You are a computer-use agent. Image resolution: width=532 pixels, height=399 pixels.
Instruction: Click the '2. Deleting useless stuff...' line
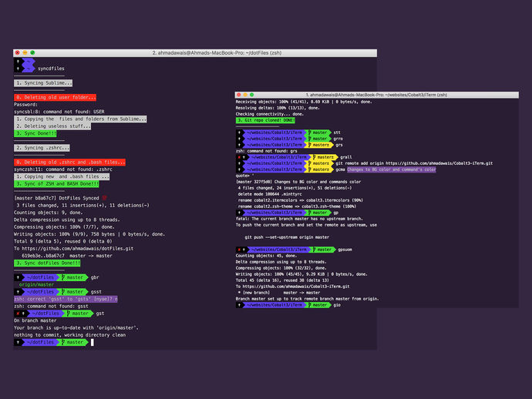click(52, 126)
